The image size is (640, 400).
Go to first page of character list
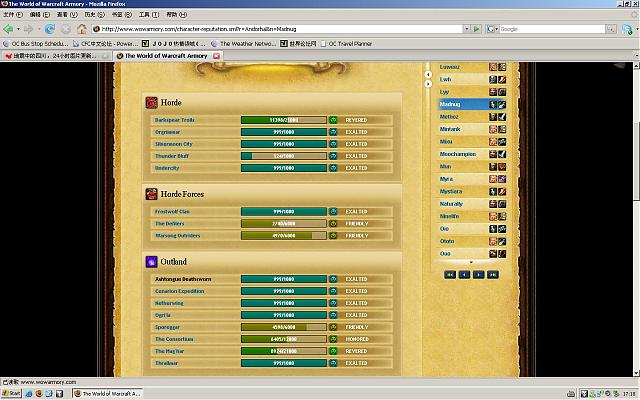pyautogui.click(x=450, y=275)
